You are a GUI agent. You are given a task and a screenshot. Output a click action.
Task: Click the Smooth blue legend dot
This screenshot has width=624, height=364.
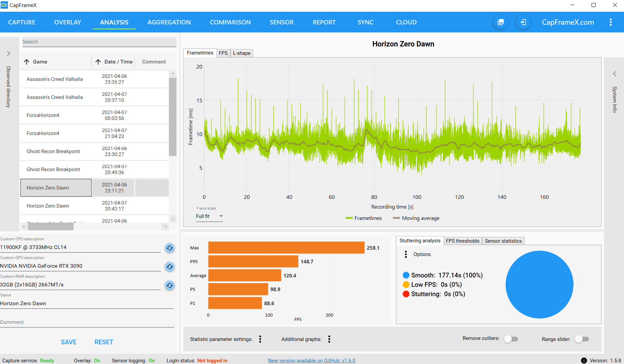pos(406,275)
